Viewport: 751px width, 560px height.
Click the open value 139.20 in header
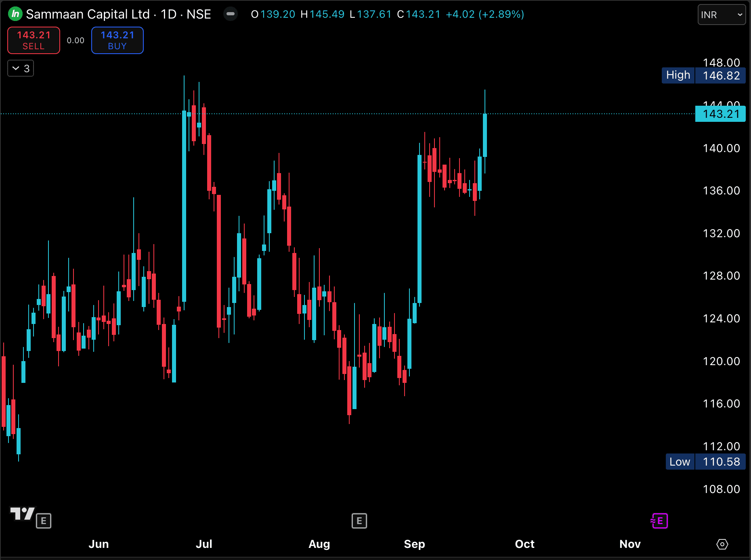coord(278,14)
